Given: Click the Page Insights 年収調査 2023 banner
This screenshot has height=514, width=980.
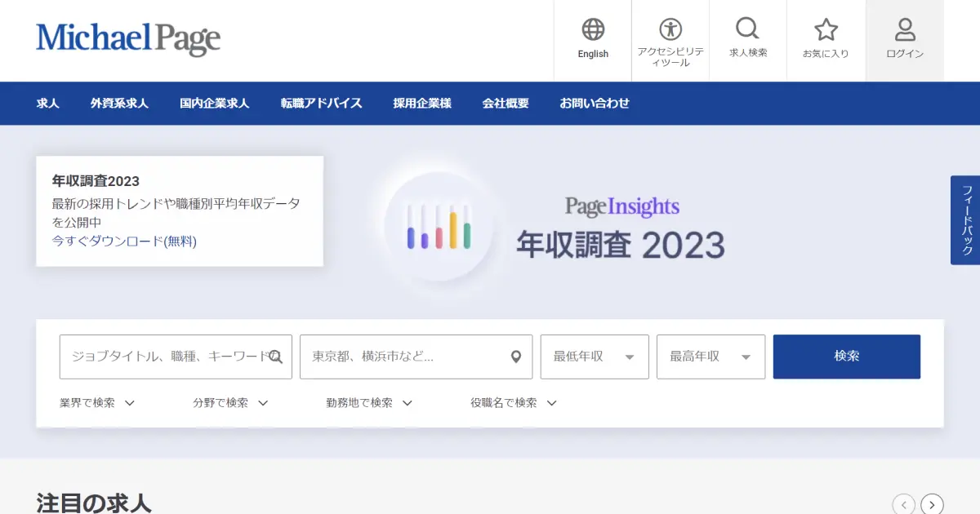Looking at the screenshot, I should [621, 228].
